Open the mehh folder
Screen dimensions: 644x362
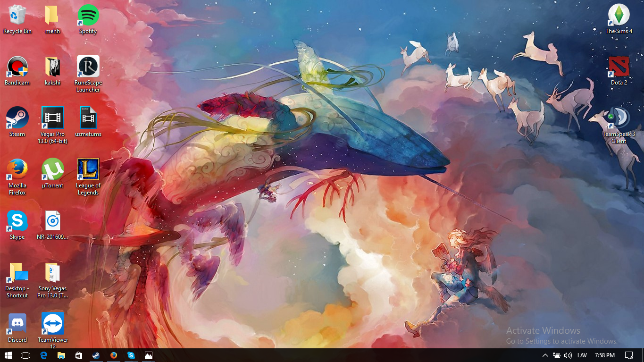pyautogui.click(x=52, y=19)
